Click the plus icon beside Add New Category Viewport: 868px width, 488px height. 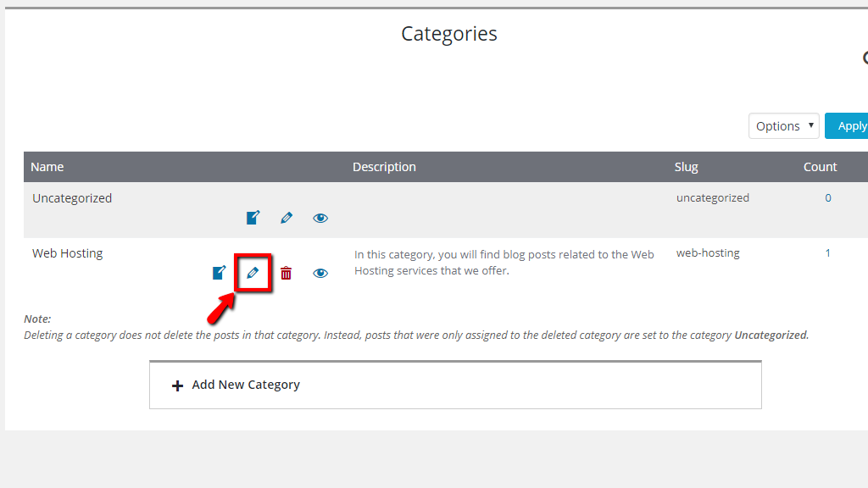(x=177, y=385)
